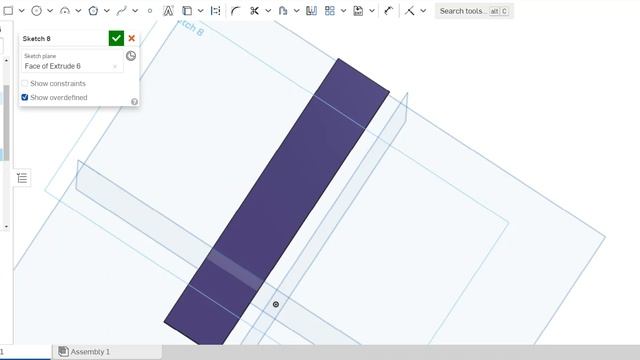Screen dimensions: 640x360
Task: Select the Arc sketch tool
Action: pyautogui.click(x=64, y=11)
